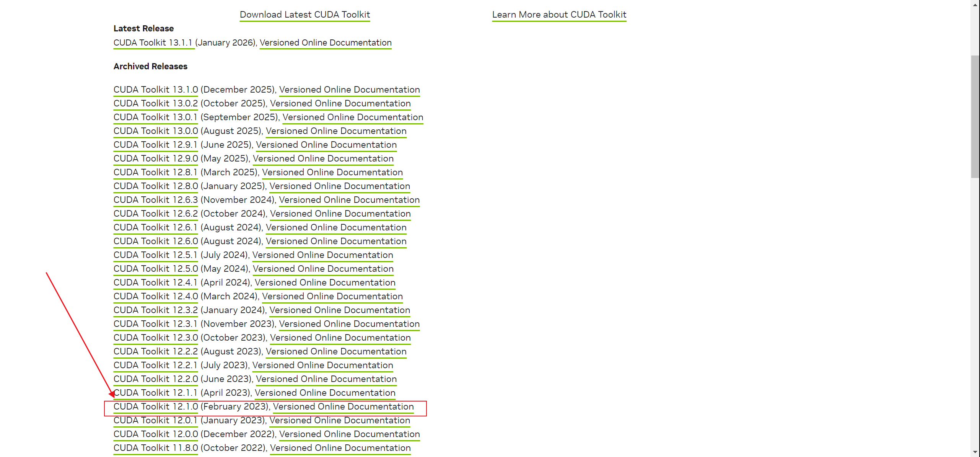Image resolution: width=980 pixels, height=457 pixels.
Task: Click CUDA Toolkit 12.3.2 link
Action: point(156,310)
